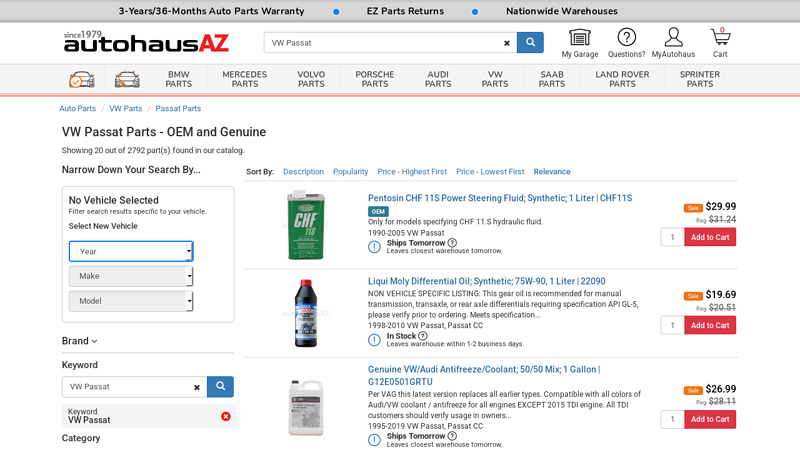Image resolution: width=800 pixels, height=450 pixels.
Task: Open the Passat Parts breadcrumb link
Action: pos(178,108)
